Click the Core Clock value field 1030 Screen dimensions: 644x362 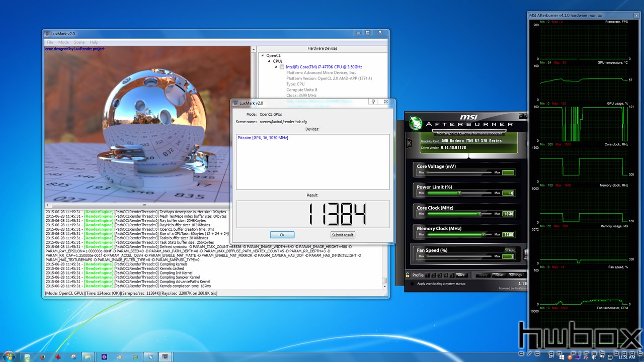508,214
